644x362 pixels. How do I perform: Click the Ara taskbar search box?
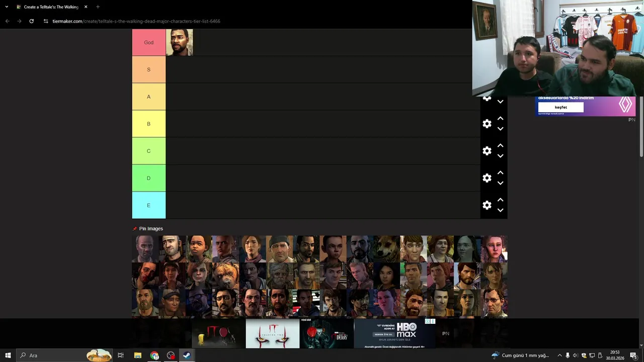[64, 355]
